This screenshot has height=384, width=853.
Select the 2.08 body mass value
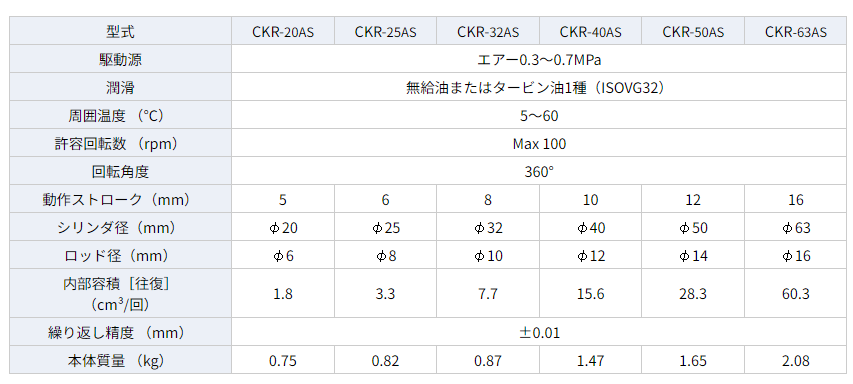[795, 360]
